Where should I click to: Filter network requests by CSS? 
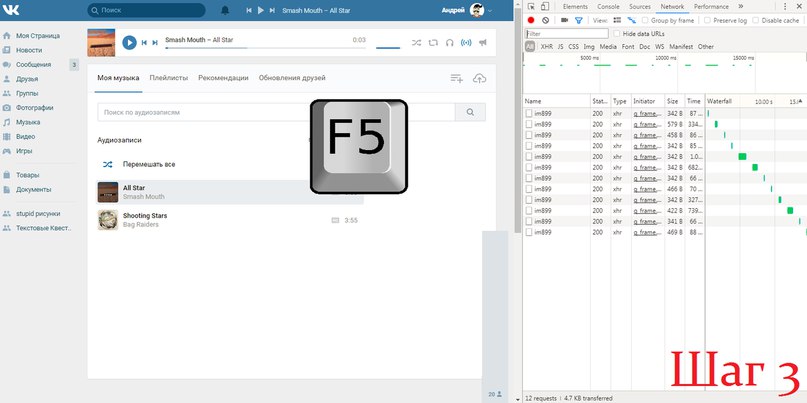(x=573, y=46)
